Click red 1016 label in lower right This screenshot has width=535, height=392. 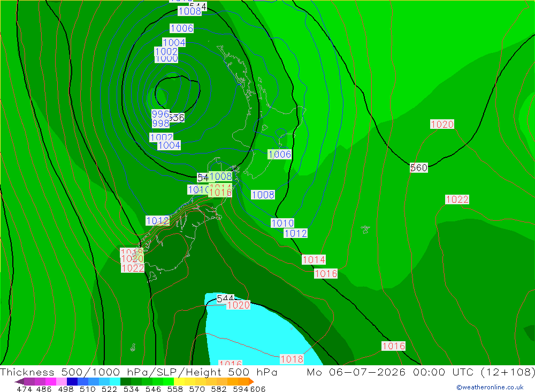[x=394, y=346]
